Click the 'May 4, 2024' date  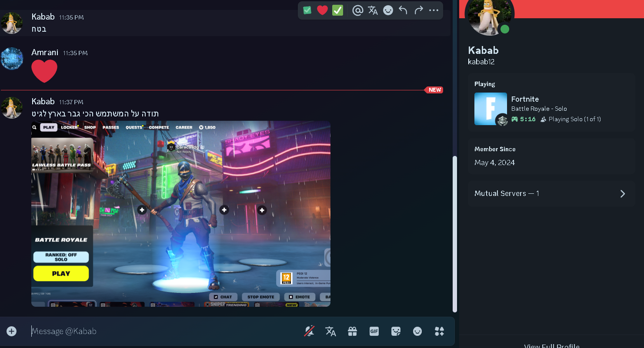494,162
